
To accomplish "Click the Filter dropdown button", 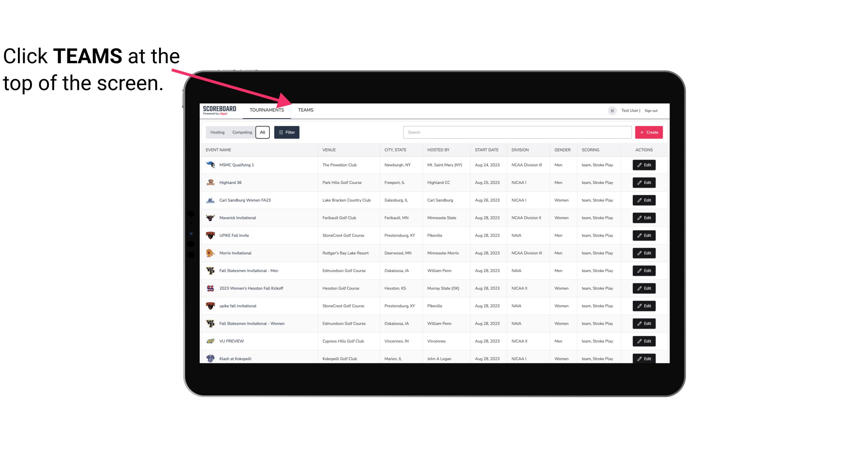I will click(287, 132).
